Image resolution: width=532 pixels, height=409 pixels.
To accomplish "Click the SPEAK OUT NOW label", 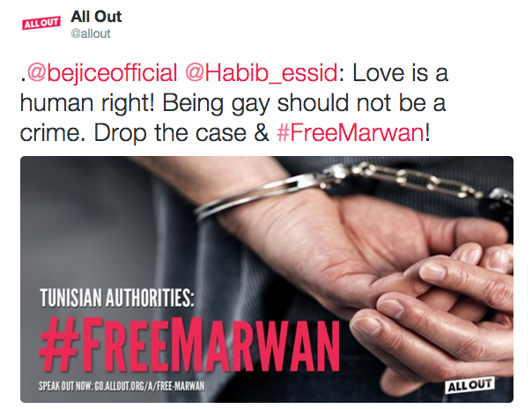I will tap(65, 386).
